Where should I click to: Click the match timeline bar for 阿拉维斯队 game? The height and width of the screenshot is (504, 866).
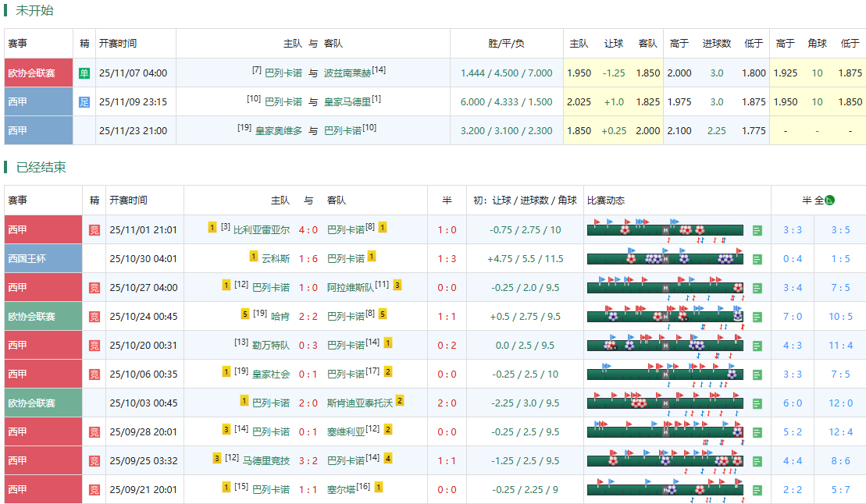pyautogui.click(x=665, y=288)
